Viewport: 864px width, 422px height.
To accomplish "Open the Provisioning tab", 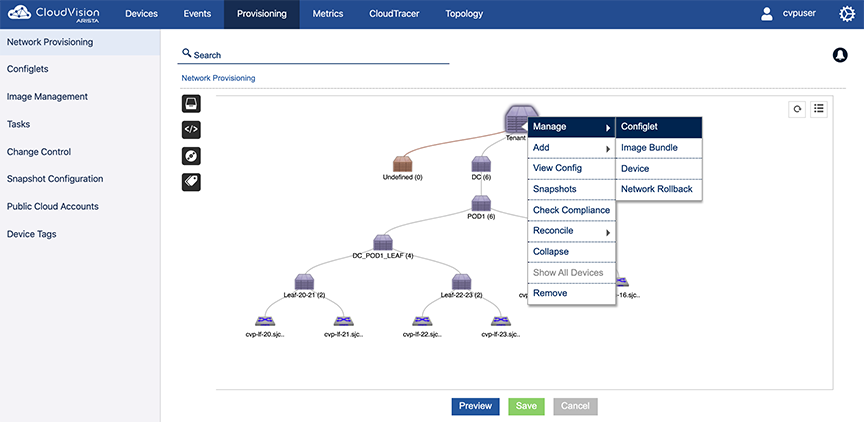I will pos(262,14).
